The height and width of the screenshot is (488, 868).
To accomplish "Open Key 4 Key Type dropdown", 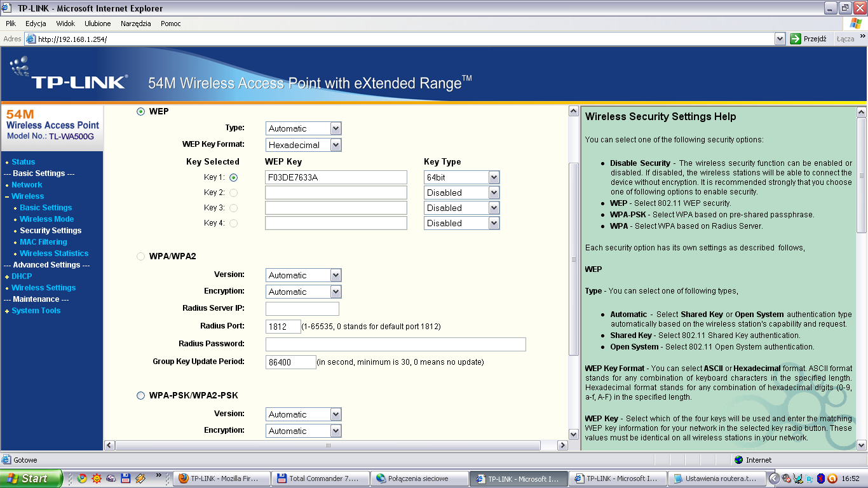I will pos(462,223).
